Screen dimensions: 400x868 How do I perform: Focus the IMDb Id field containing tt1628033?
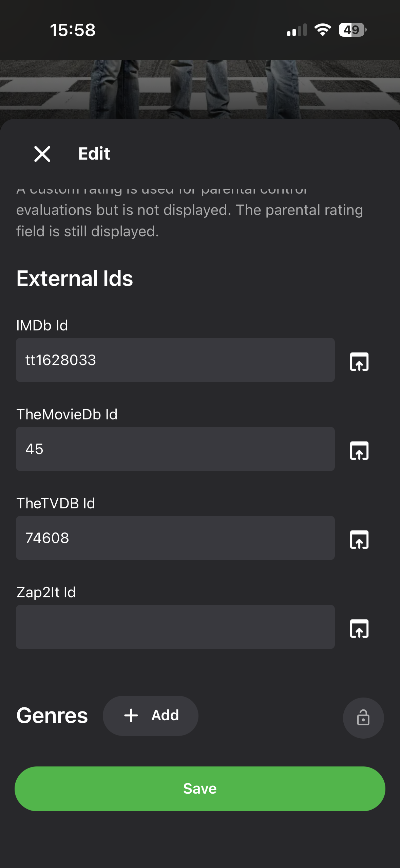175,360
